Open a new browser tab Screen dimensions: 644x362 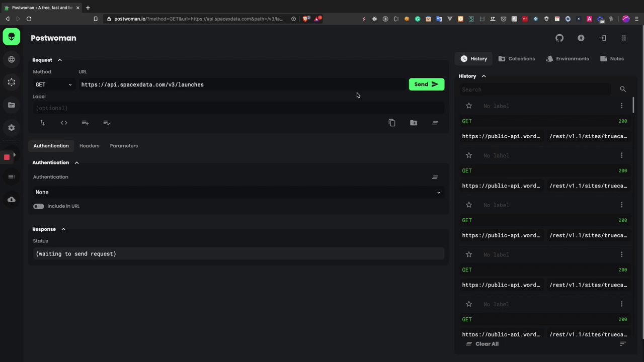(88, 8)
